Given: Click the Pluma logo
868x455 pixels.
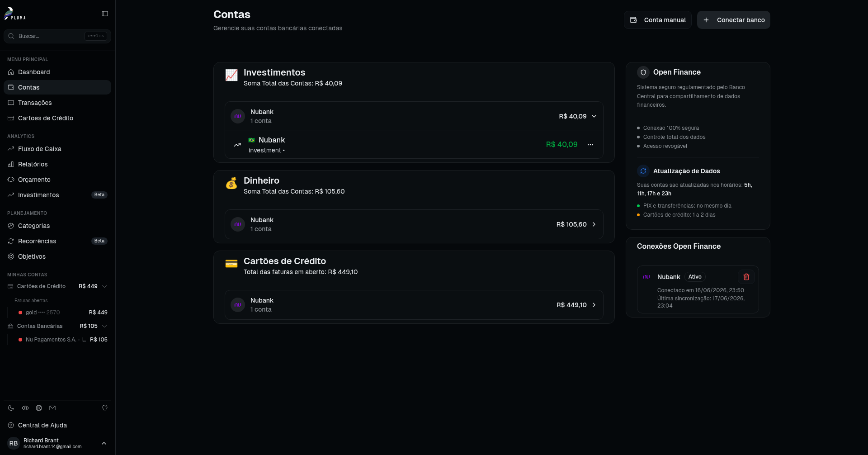Looking at the screenshot, I should [x=15, y=14].
